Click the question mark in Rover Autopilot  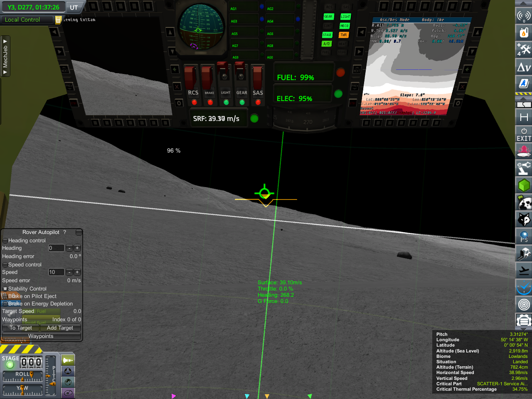[64, 232]
